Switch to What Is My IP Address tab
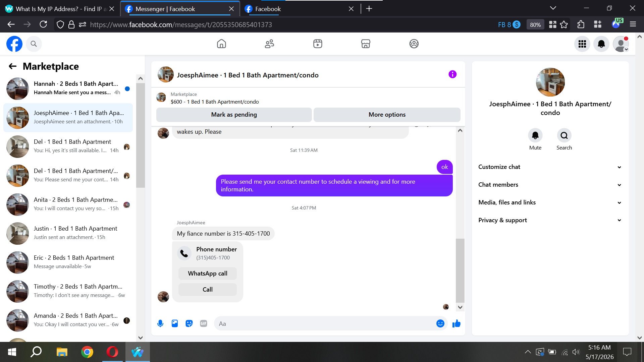The image size is (644, 362). click(x=60, y=9)
